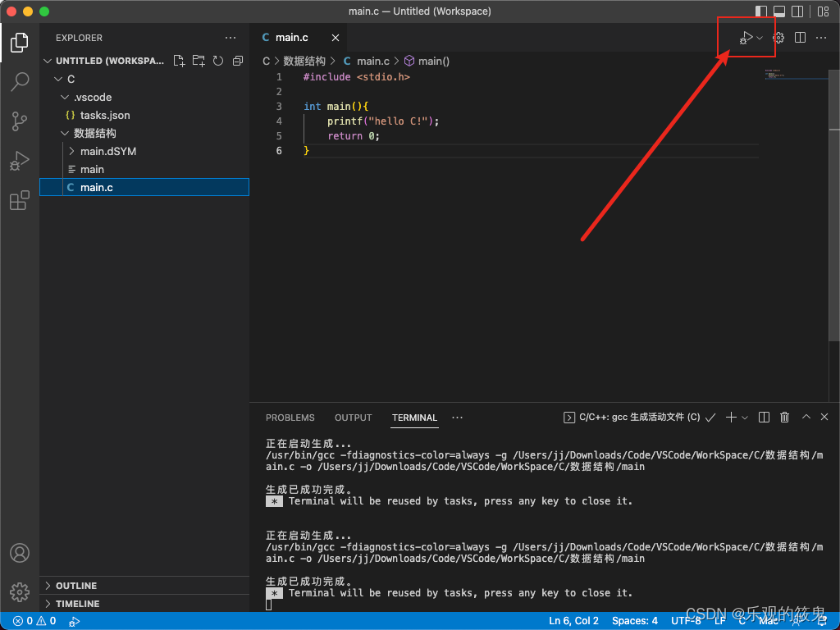Open the Extensions view icon
Screen dimensions: 840x630
coord(20,200)
